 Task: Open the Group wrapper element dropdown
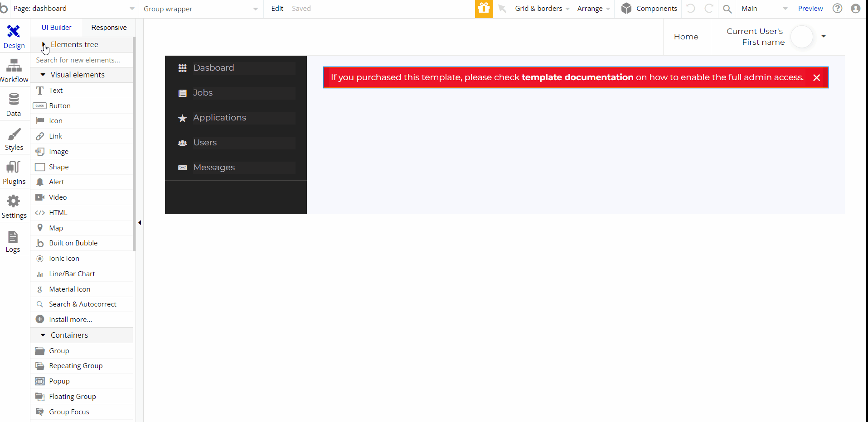tap(201, 9)
